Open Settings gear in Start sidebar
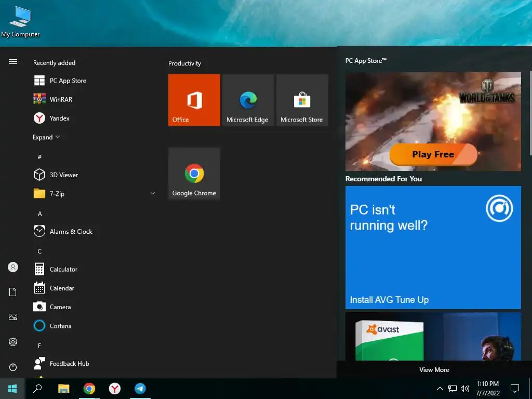 [13, 342]
